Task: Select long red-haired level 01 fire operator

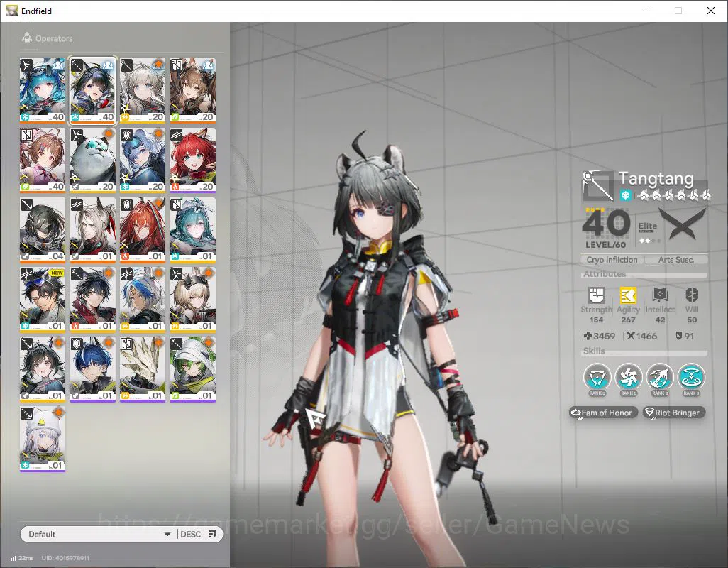Action: tap(143, 230)
